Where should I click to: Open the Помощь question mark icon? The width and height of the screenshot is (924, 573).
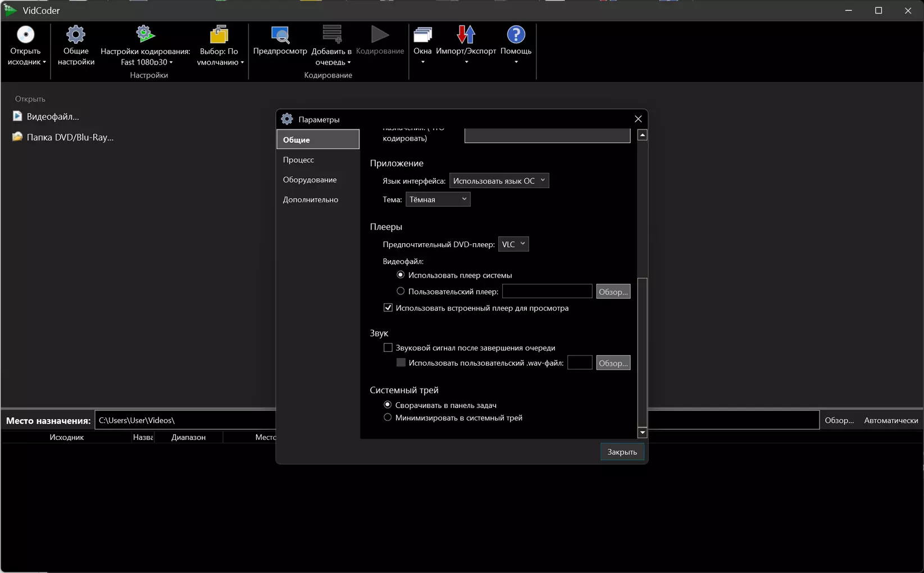516,35
